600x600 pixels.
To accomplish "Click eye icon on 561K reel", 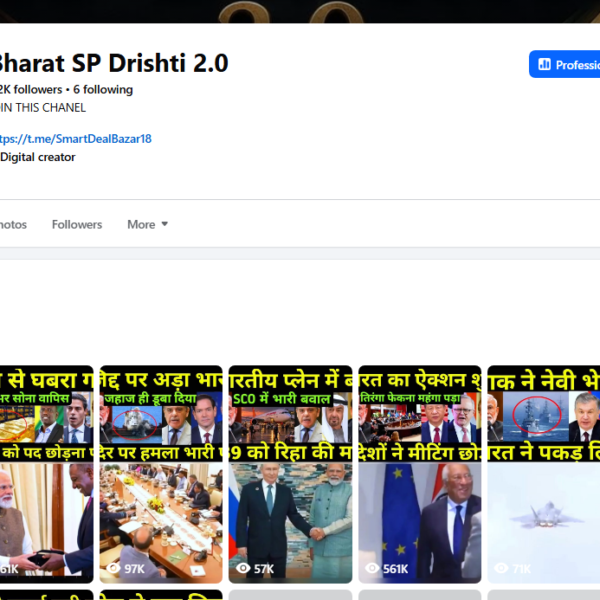I will pos(372,567).
